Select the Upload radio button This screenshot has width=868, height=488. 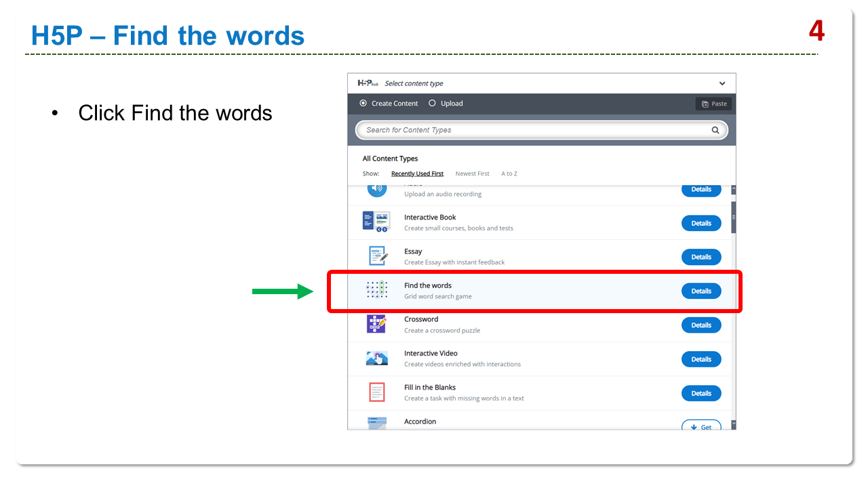432,104
